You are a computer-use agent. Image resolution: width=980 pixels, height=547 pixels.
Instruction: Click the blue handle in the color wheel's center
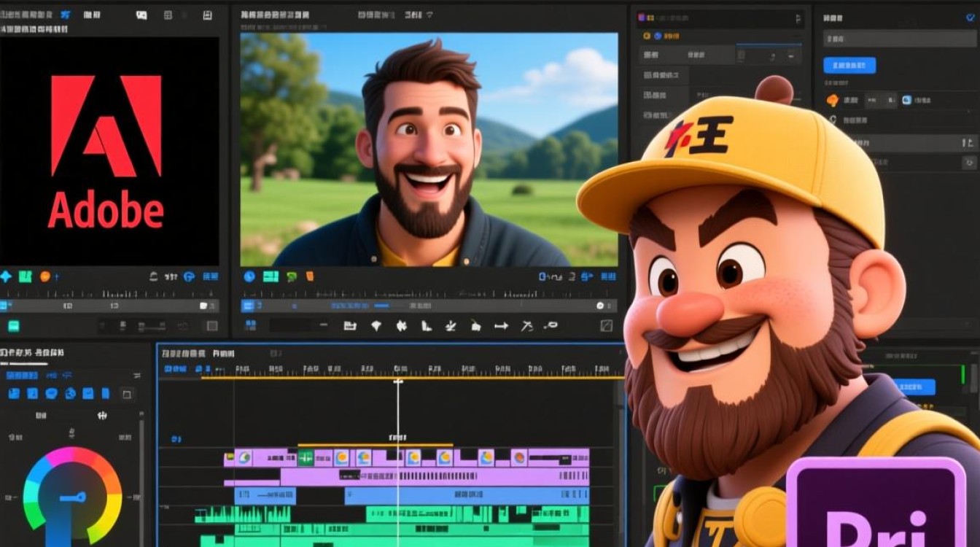pos(74,497)
